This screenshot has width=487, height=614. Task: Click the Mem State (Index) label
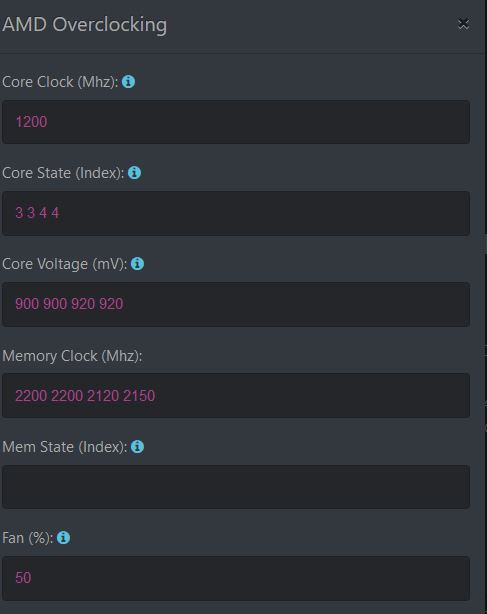point(65,447)
